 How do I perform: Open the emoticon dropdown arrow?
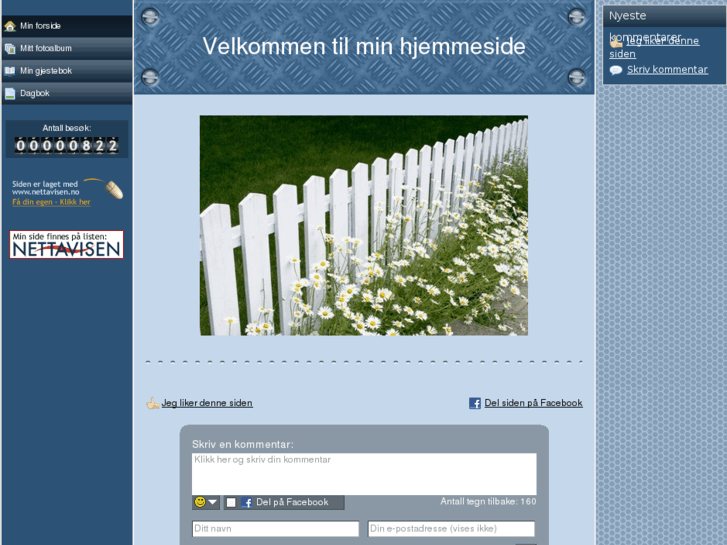[213, 502]
